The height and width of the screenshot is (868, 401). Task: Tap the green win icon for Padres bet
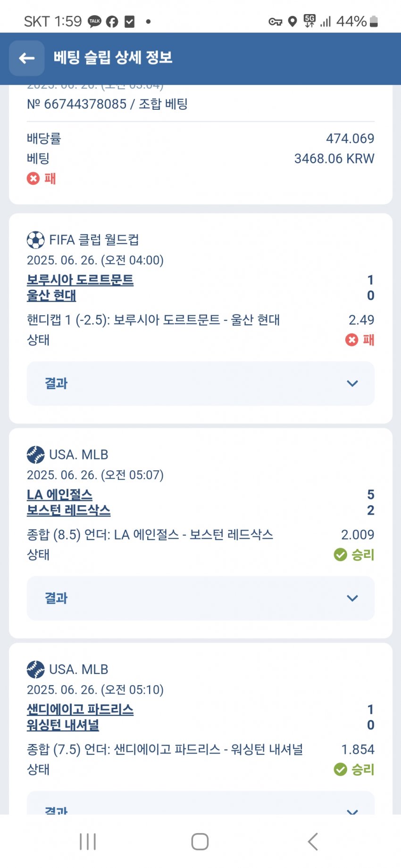[x=340, y=770]
